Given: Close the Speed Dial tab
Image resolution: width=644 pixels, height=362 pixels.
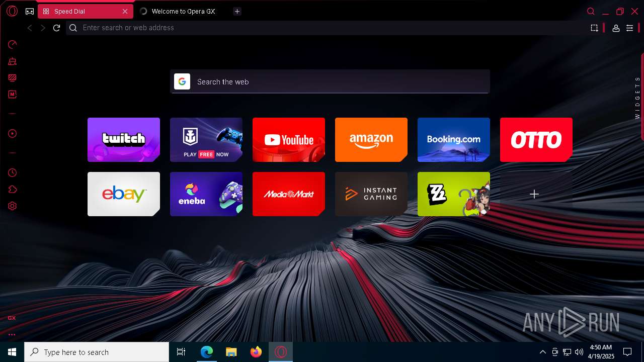Looking at the screenshot, I should click(125, 11).
